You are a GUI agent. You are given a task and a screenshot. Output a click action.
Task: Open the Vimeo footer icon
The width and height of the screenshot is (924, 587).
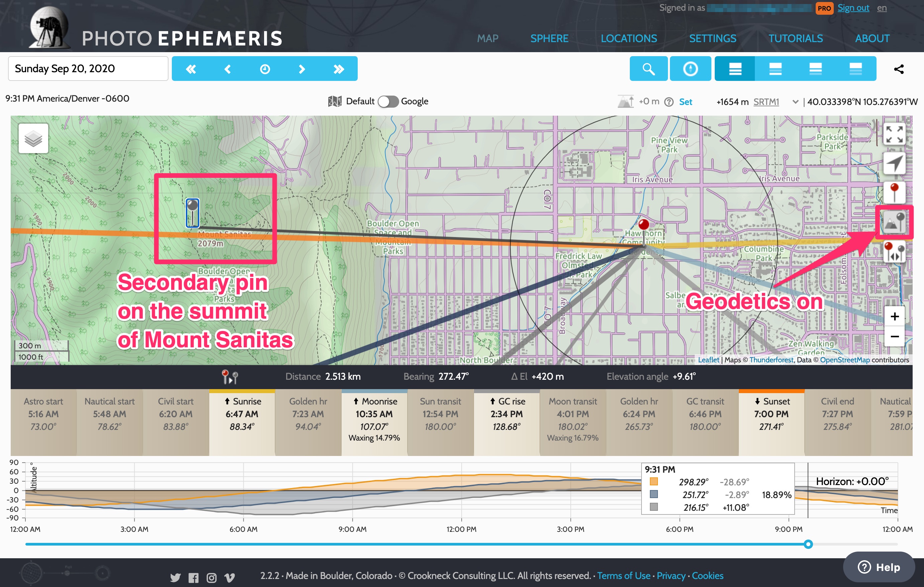coord(229,577)
